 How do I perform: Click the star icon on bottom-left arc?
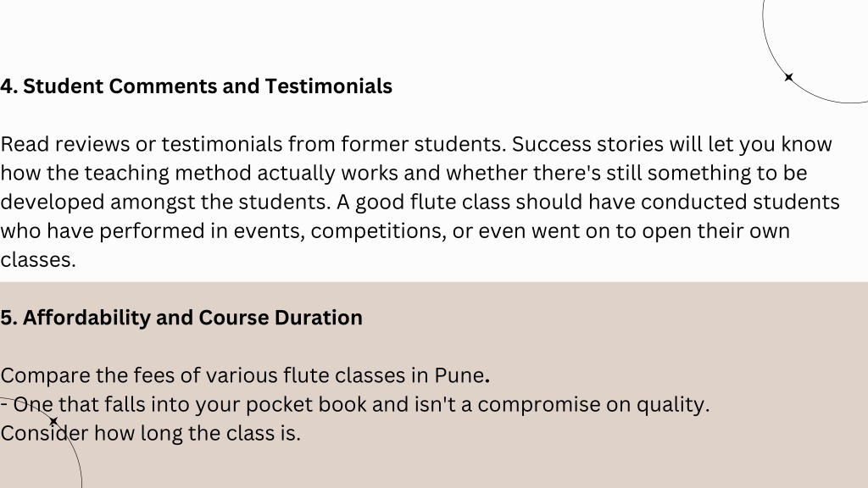coord(53,422)
